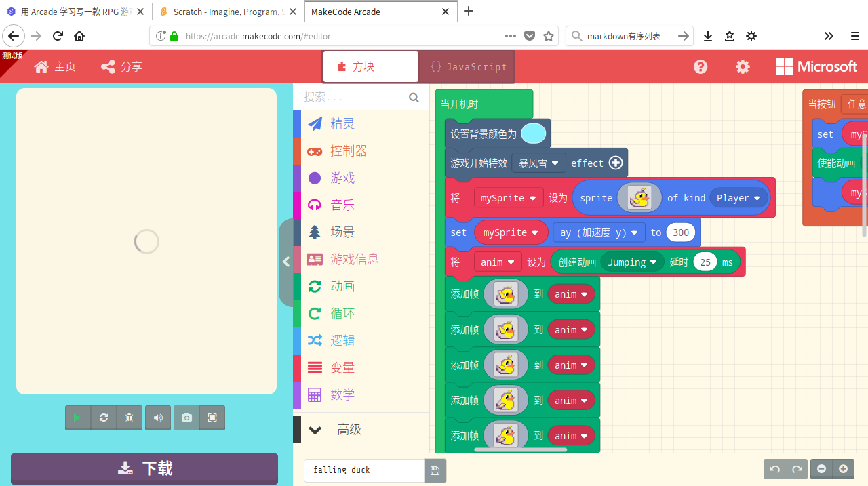Redo the block change
This screenshot has width=868, height=486.
[797, 469]
